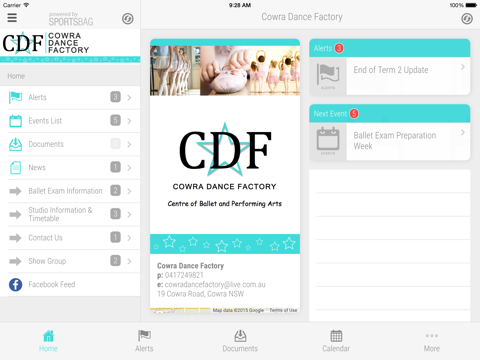Open Alerts flag icon in sidebar
This screenshot has height=360, width=480.
tap(15, 97)
